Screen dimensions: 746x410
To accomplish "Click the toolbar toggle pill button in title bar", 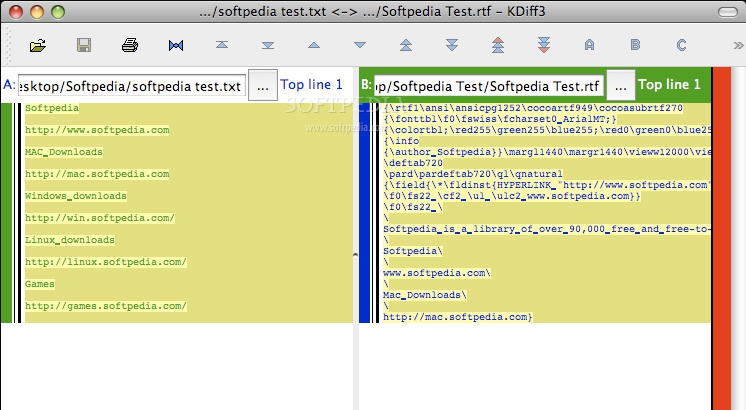I will (727, 12).
